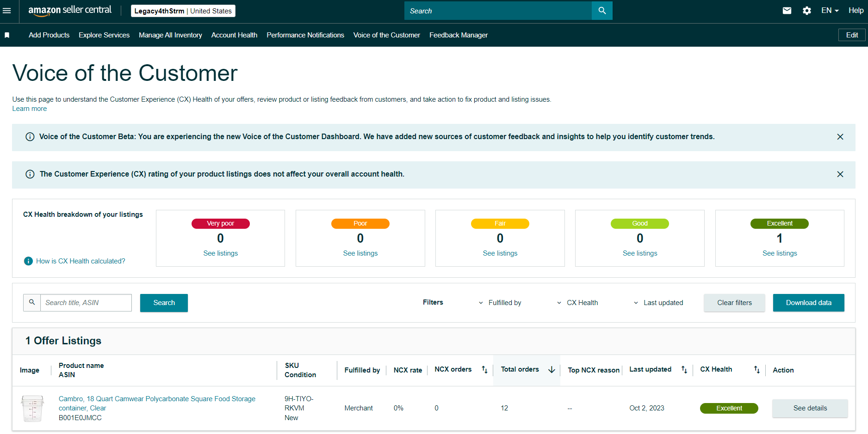The image size is (868, 434).
Task: Click the teal Search button for listings
Action: 164,303
